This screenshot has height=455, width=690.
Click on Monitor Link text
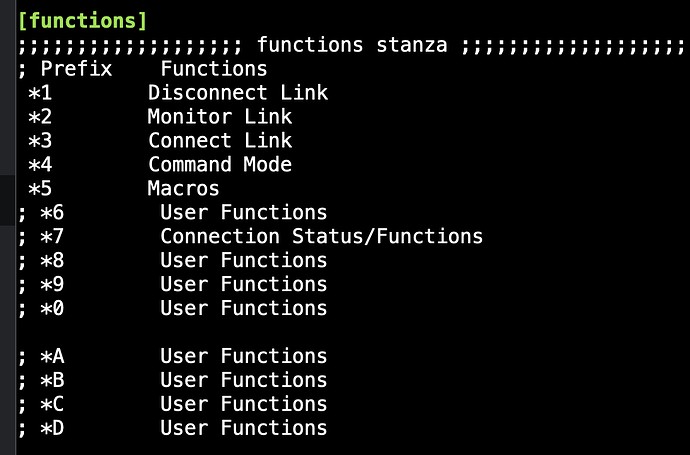tap(220, 117)
